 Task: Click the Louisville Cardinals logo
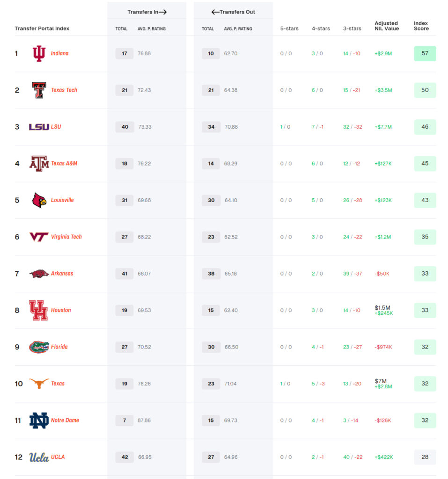(x=39, y=200)
